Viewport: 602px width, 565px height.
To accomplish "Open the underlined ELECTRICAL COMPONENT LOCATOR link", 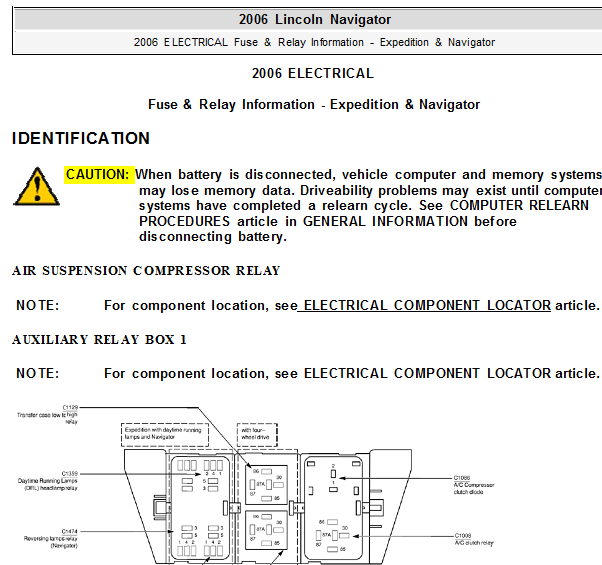I will click(424, 306).
